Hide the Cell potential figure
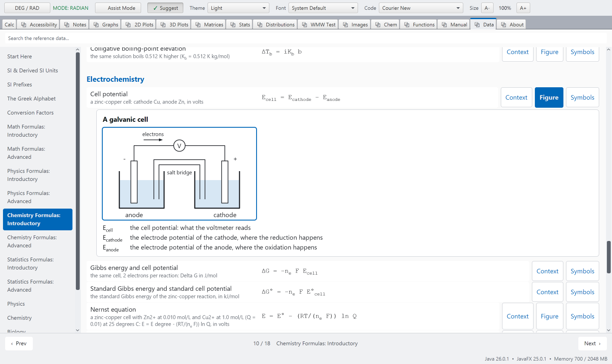 point(549,97)
